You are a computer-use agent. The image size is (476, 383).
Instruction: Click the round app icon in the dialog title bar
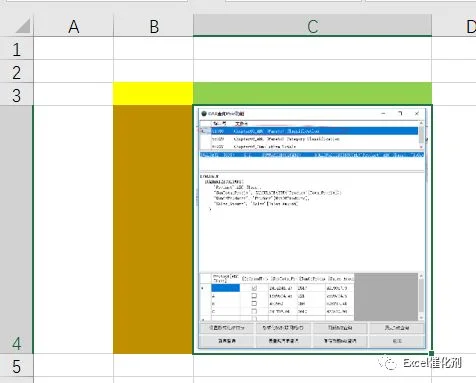coord(204,113)
